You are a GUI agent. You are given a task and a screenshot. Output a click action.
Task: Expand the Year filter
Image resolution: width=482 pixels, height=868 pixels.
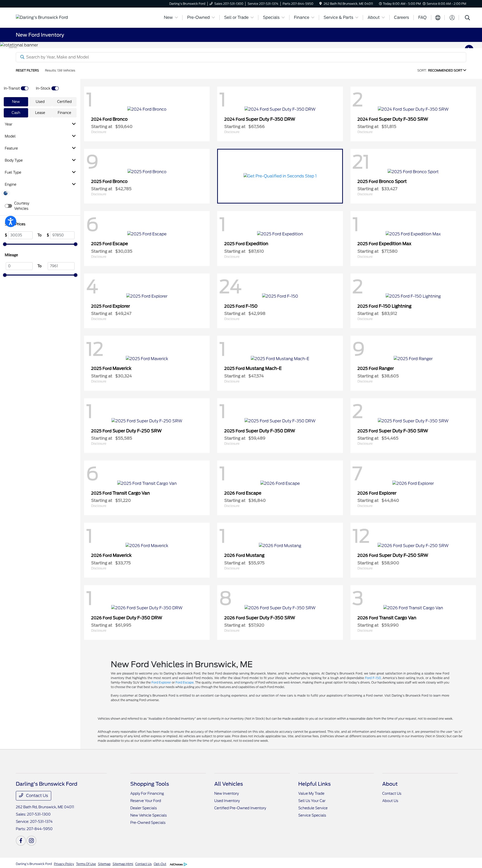pyautogui.click(x=40, y=124)
